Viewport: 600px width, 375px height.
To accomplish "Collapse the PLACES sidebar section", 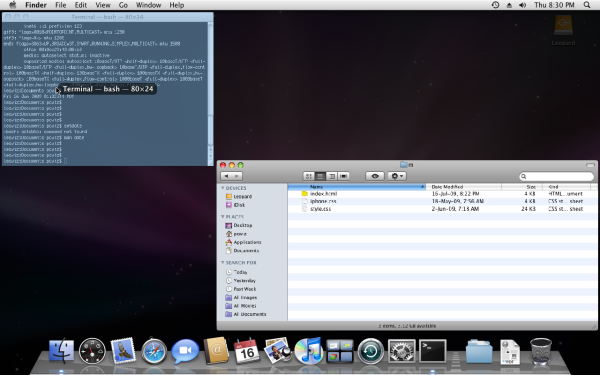I will click(223, 217).
